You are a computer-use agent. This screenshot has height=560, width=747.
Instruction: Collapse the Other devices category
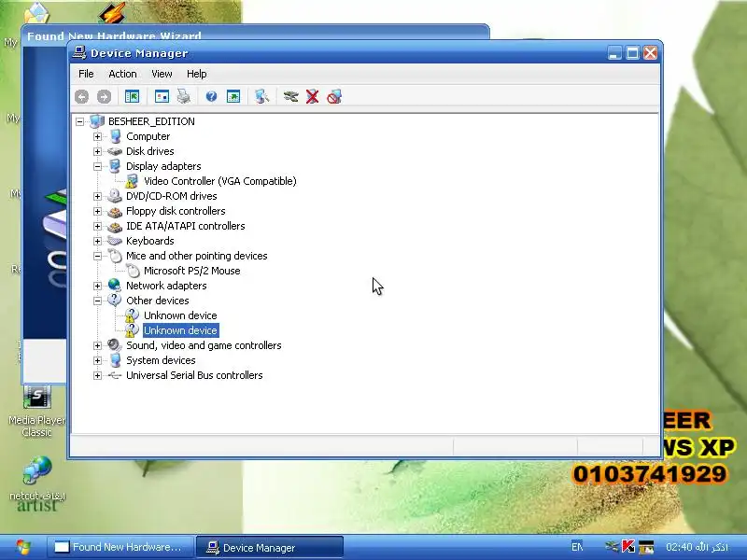98,301
